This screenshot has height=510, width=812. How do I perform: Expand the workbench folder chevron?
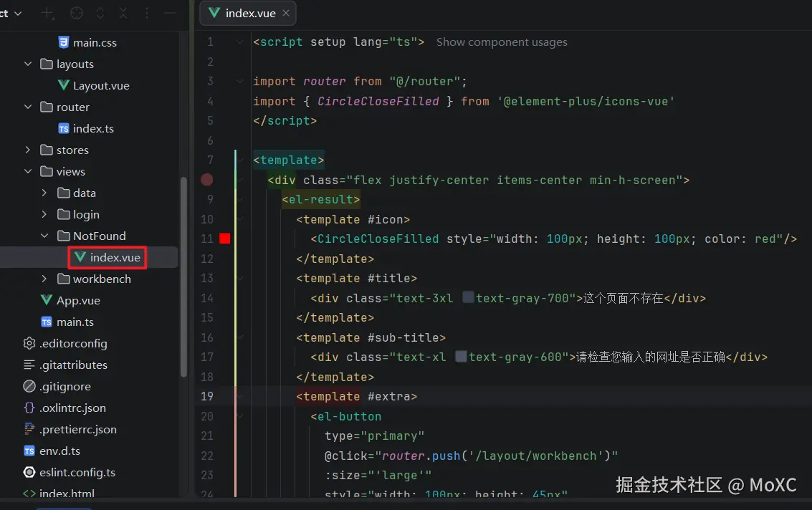point(44,279)
